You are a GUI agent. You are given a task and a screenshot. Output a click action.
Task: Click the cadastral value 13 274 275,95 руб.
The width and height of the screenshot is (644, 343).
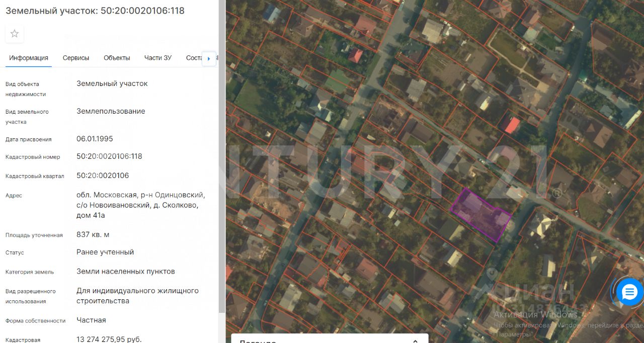pyautogui.click(x=109, y=339)
